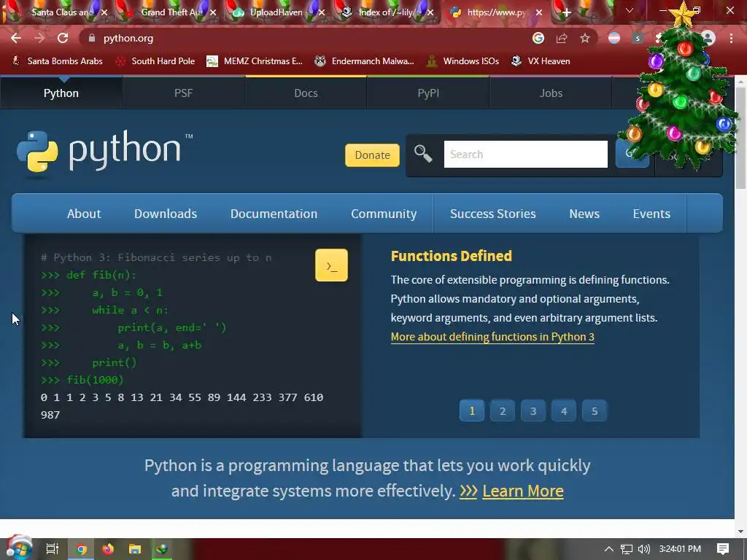Launch the interactive shell yellow button
The height and width of the screenshot is (560, 747).
331,265
